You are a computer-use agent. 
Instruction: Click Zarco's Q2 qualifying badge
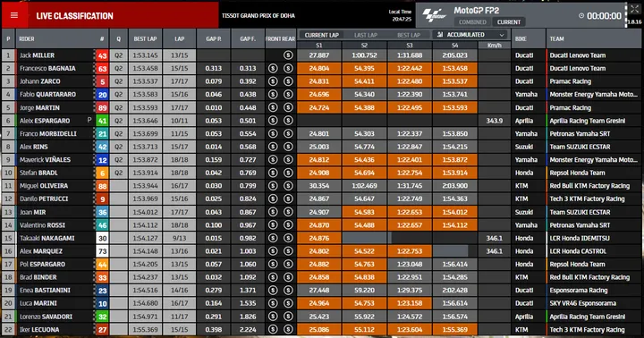coord(118,81)
